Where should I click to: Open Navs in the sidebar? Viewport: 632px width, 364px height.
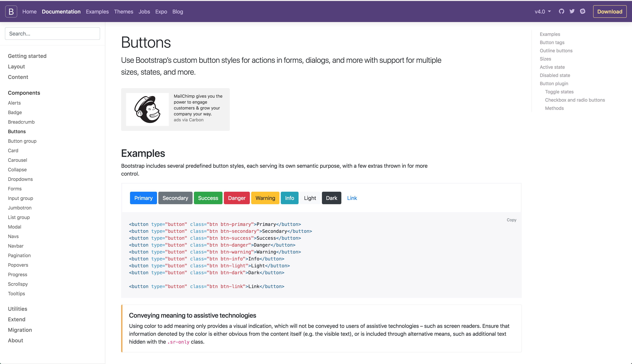[13, 236]
